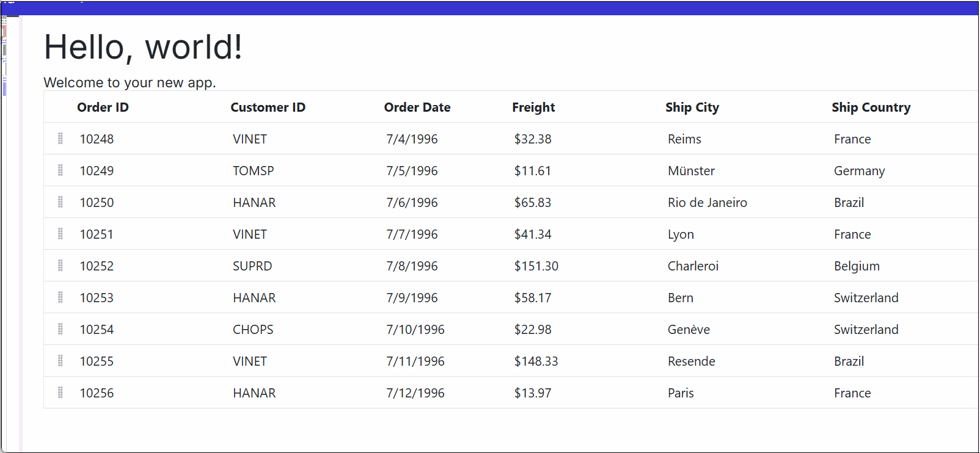The height and width of the screenshot is (453, 980).
Task: Click the Freight column header
Action: tap(533, 107)
